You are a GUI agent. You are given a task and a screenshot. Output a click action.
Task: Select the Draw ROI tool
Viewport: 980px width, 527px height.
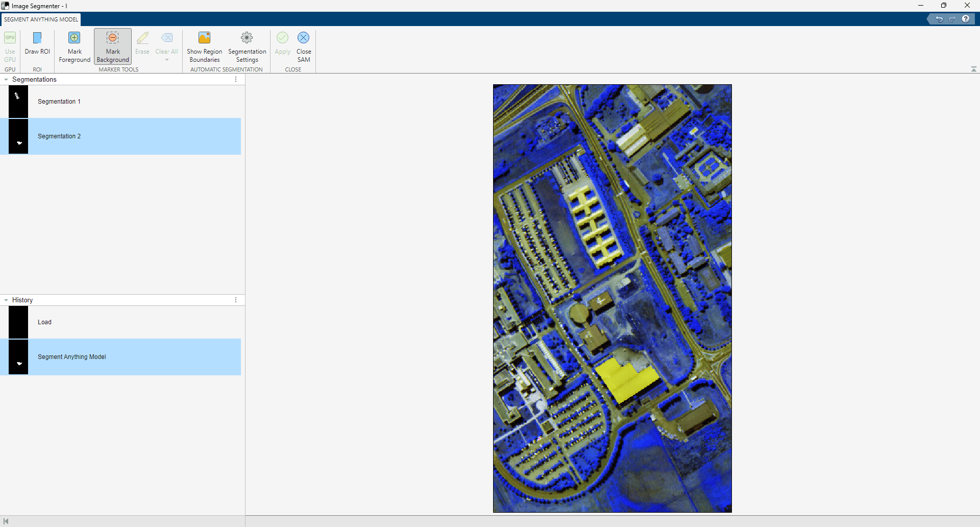coord(37,45)
